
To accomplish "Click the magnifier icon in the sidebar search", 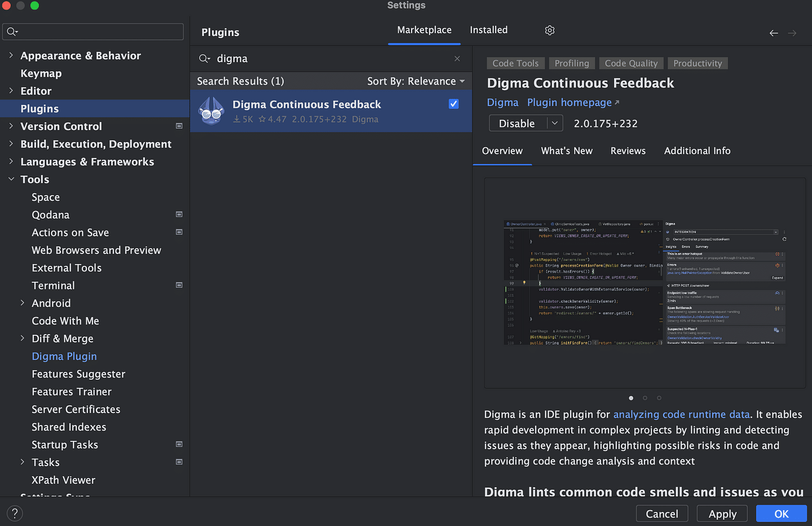I will click(12, 32).
